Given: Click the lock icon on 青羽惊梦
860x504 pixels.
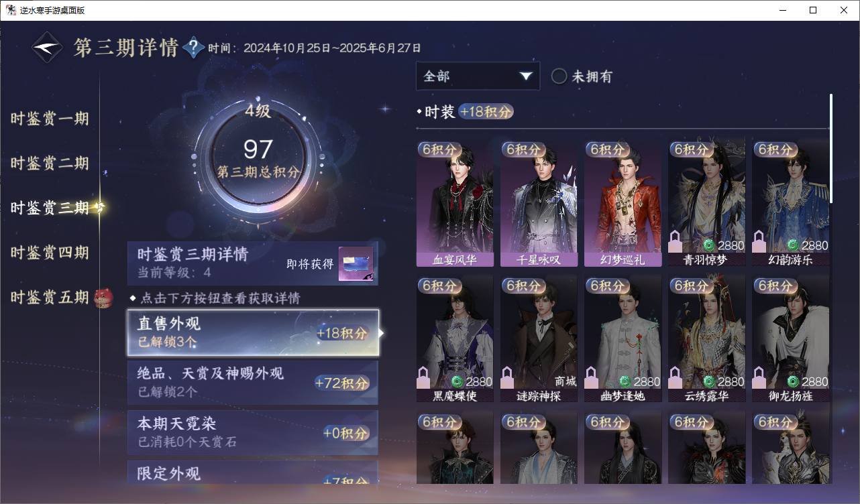Looking at the screenshot, I should (676, 241).
